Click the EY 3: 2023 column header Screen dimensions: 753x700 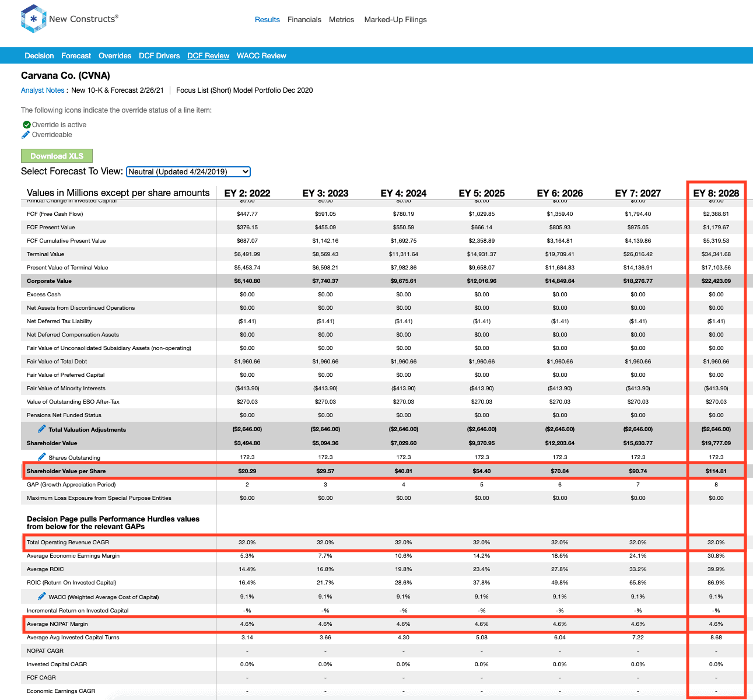325,193
